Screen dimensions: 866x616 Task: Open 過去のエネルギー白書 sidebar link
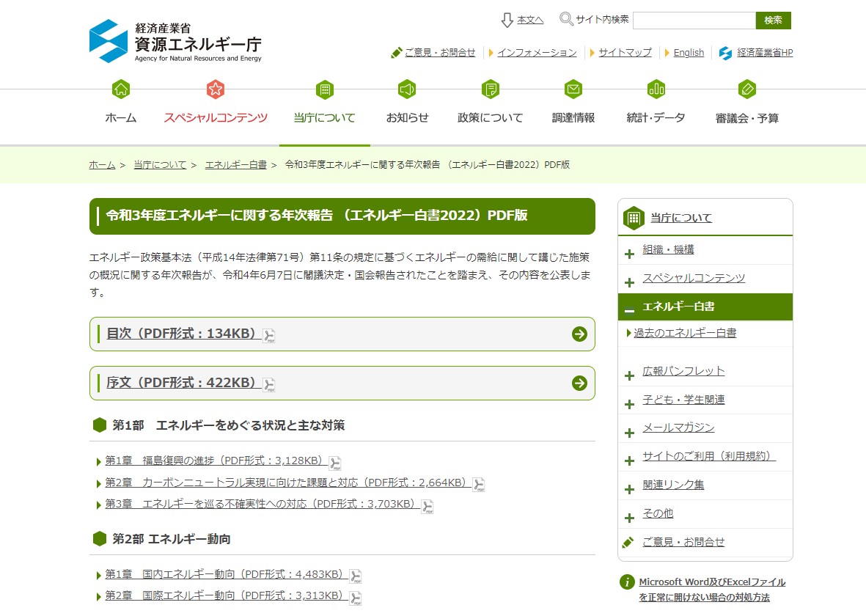(x=685, y=333)
